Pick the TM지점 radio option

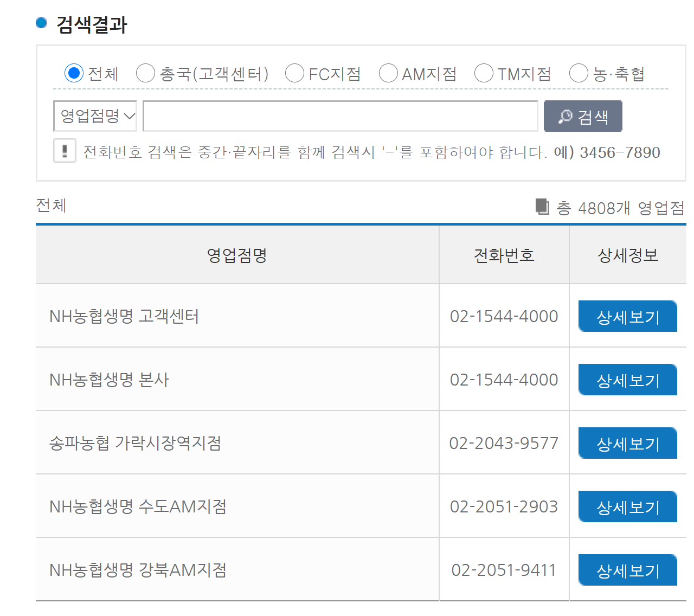[484, 73]
